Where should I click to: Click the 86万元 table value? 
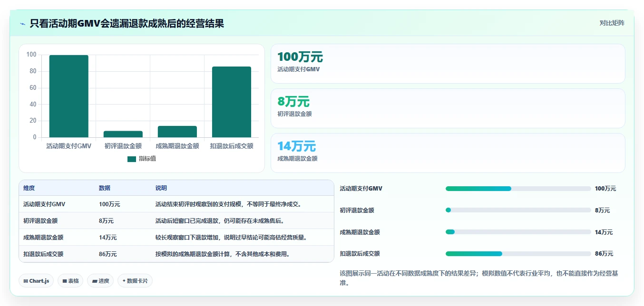[108, 254]
